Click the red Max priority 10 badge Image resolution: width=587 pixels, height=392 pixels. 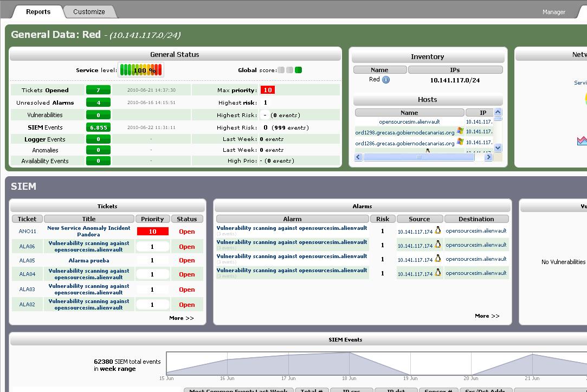pos(267,90)
